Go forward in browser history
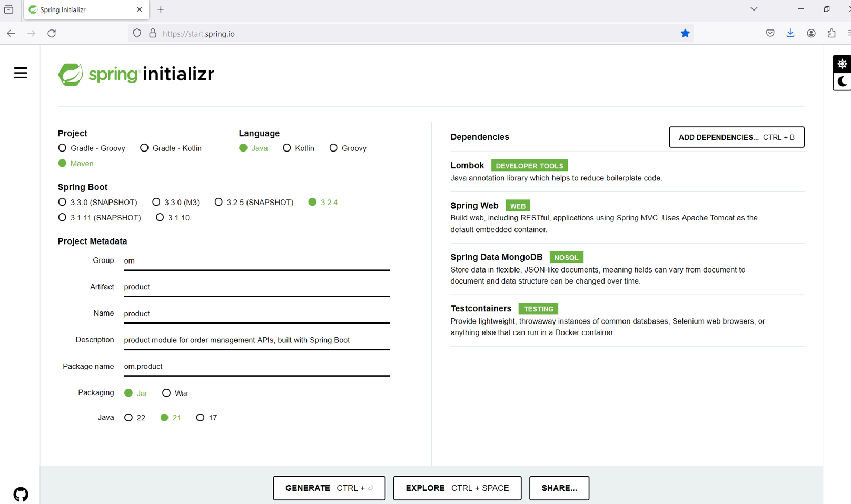This screenshot has height=504, width=851. click(x=31, y=33)
